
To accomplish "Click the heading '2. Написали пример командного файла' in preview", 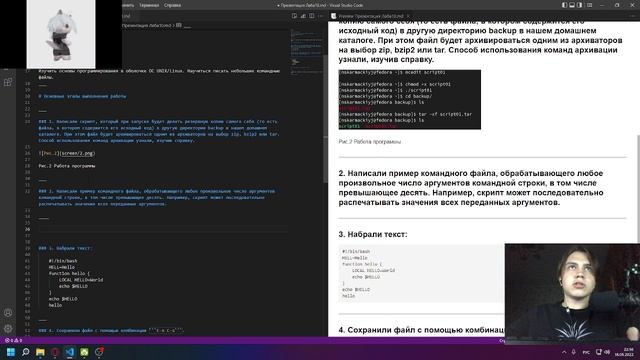I will click(471, 188).
